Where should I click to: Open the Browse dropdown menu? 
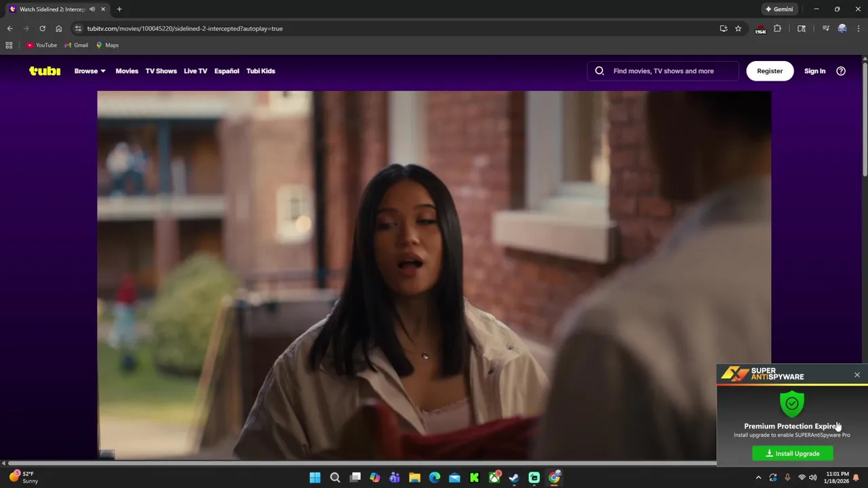[90, 70]
